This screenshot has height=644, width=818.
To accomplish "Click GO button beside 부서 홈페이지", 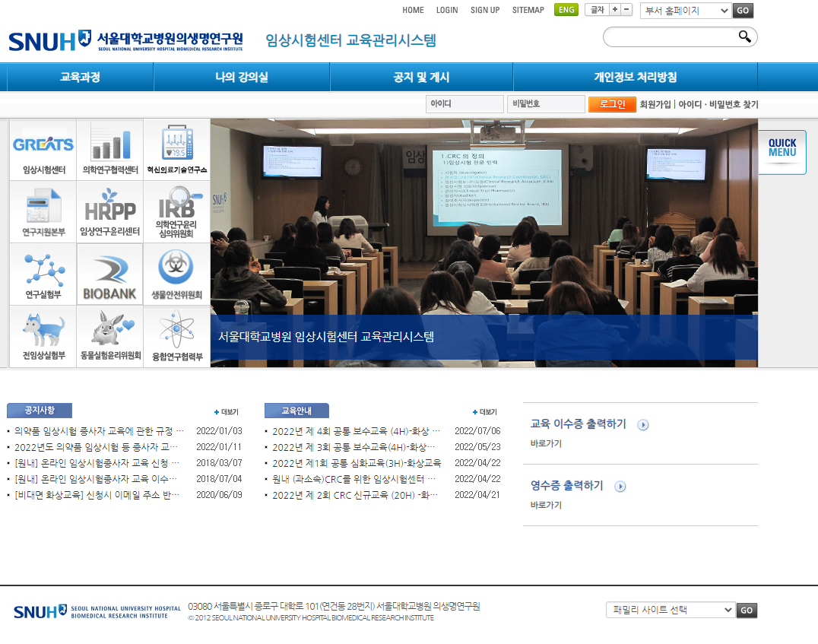I will 743,11.
